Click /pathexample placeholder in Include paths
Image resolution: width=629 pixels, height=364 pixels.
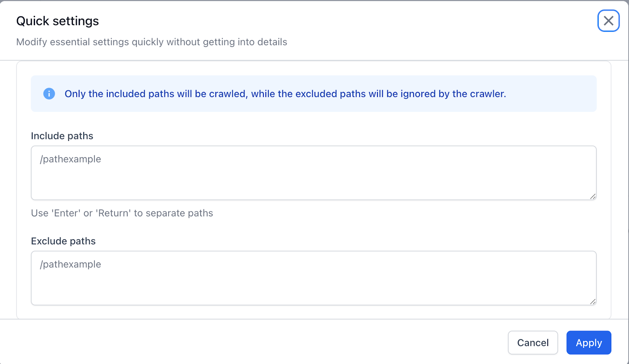pos(71,159)
